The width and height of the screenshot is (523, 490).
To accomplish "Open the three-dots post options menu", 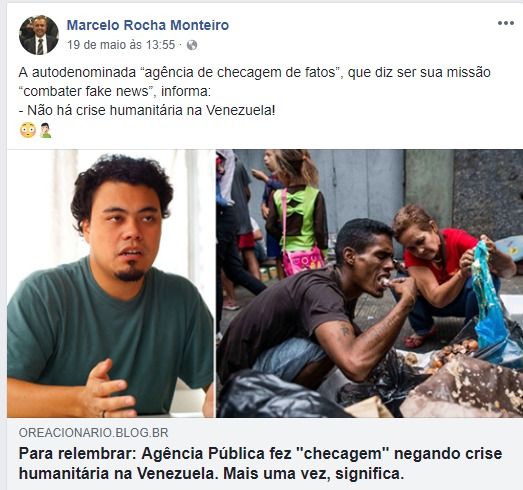I will tap(506, 23).
